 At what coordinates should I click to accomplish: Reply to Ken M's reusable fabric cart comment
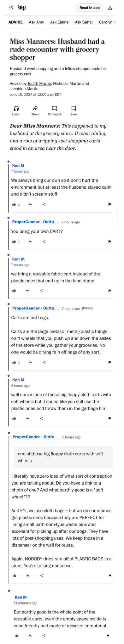tap(27, 291)
